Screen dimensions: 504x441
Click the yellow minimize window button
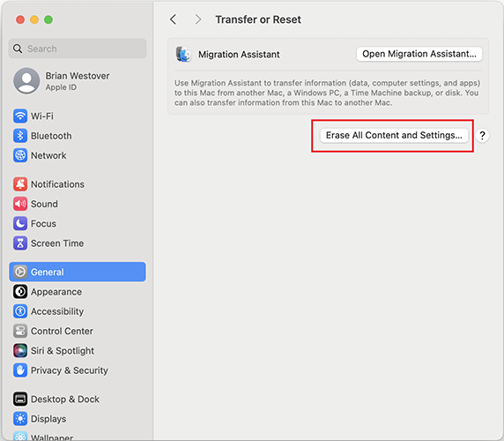34,19
